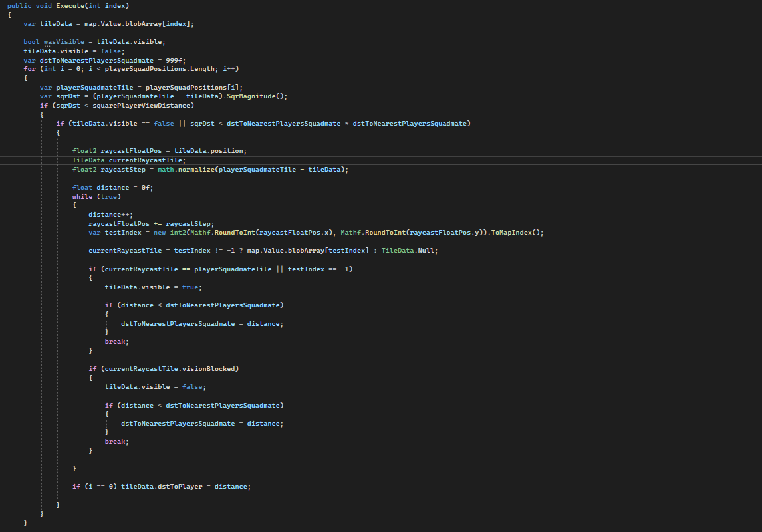
Task: Place cursor on the 'public' keyword
Action: click(x=19, y=5)
